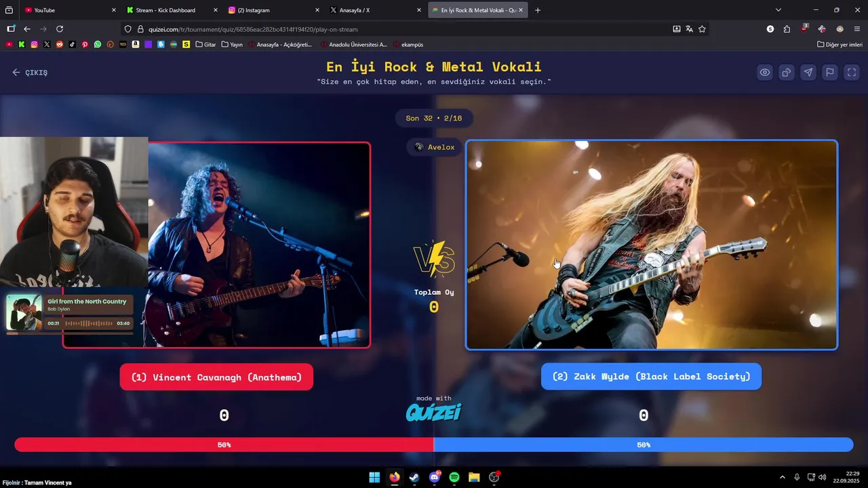Click the white S extension icon in toolbar
The image size is (868, 488).
[x=770, y=29]
